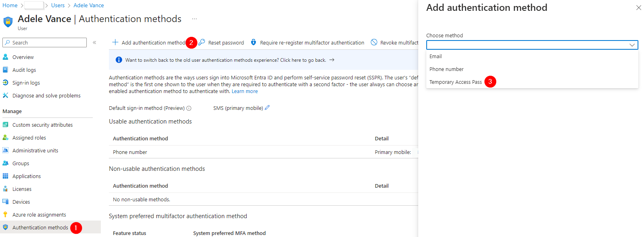Click Add authentication method button
The height and width of the screenshot is (237, 644).
(149, 43)
